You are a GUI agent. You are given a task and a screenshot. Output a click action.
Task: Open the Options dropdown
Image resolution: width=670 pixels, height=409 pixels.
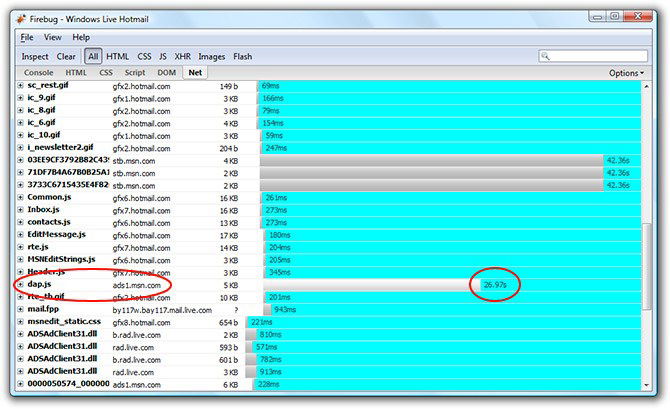(626, 73)
